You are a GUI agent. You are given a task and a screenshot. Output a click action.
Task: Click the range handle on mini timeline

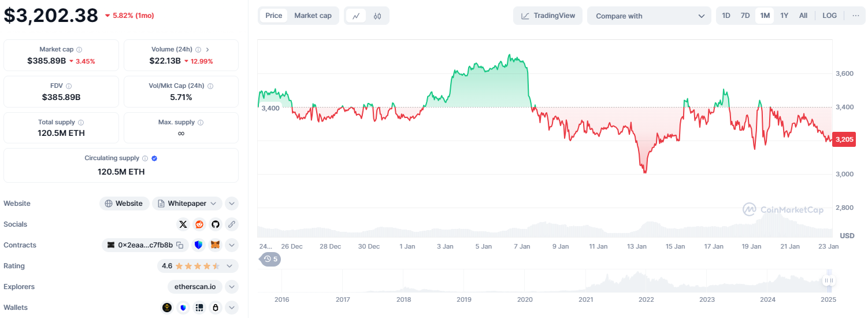(x=829, y=281)
